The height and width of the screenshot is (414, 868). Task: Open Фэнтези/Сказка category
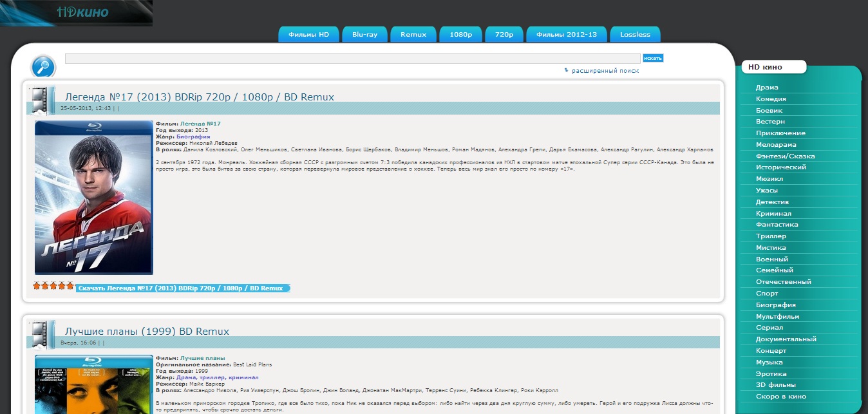coord(786,156)
